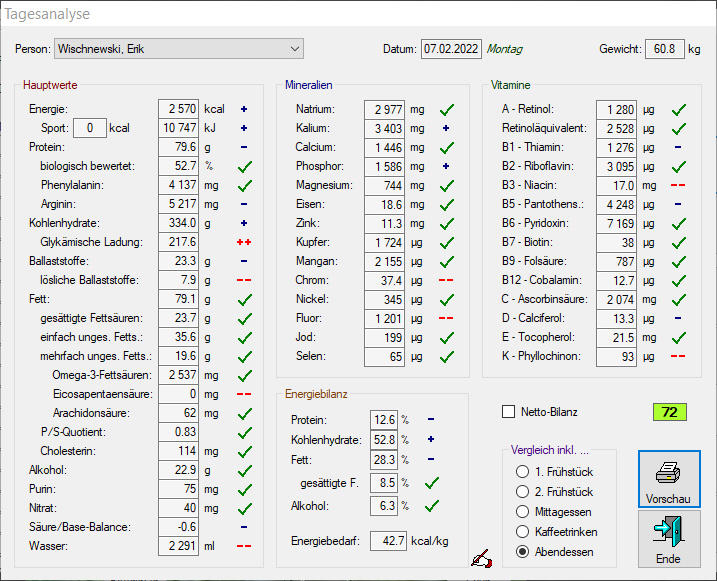Click the red double-plus next to Glykämische Ladung
This screenshot has width=717, height=581.
tap(243, 242)
